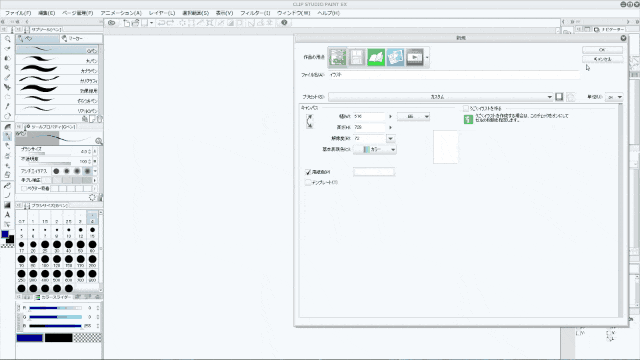Open the canvas size A4 dropdown
640x360 pixels.
coord(413,116)
